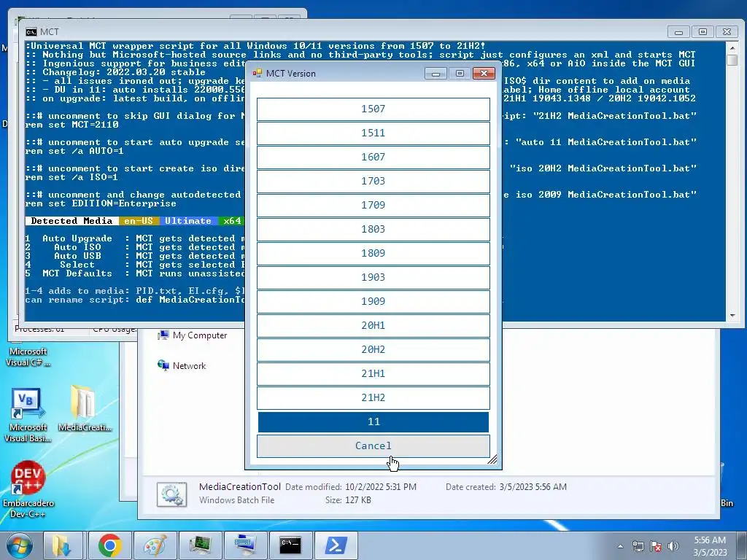Choose version 1709

(373, 205)
